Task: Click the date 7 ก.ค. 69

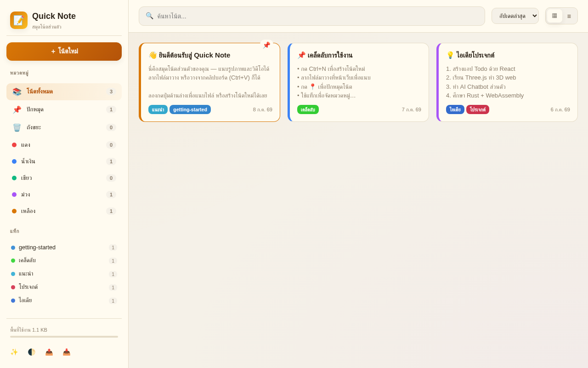Action: pyautogui.click(x=412, y=109)
